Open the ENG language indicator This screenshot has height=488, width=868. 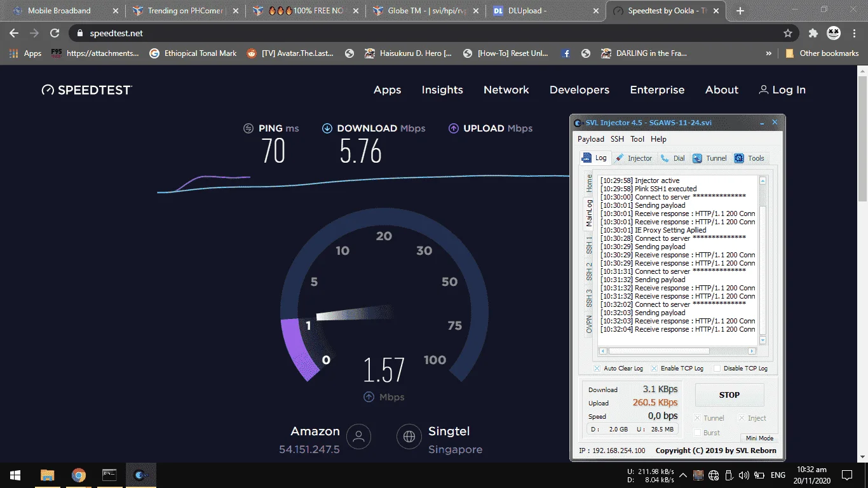[778, 475]
